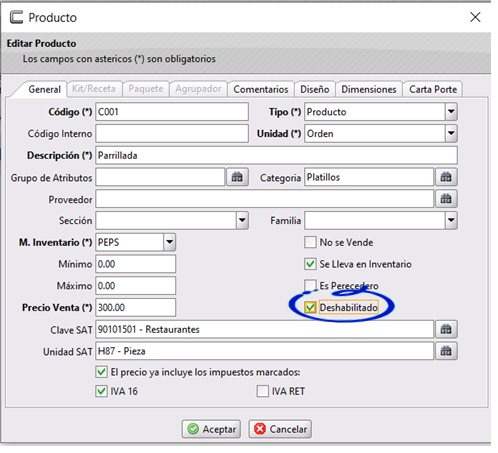
Task: Close the Producto dialog window
Action: 475,17
